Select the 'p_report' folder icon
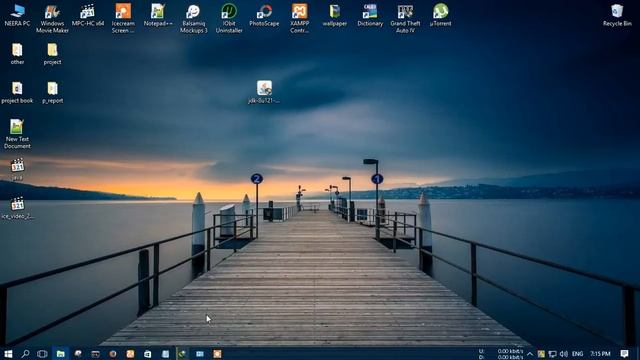Screen dimensions: 640x360 tap(52, 93)
